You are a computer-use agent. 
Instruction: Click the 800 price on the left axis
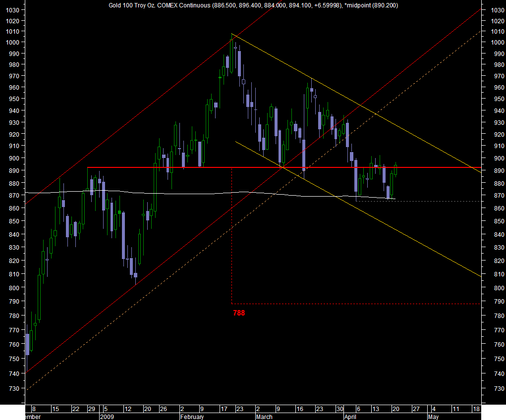[x=14, y=288]
